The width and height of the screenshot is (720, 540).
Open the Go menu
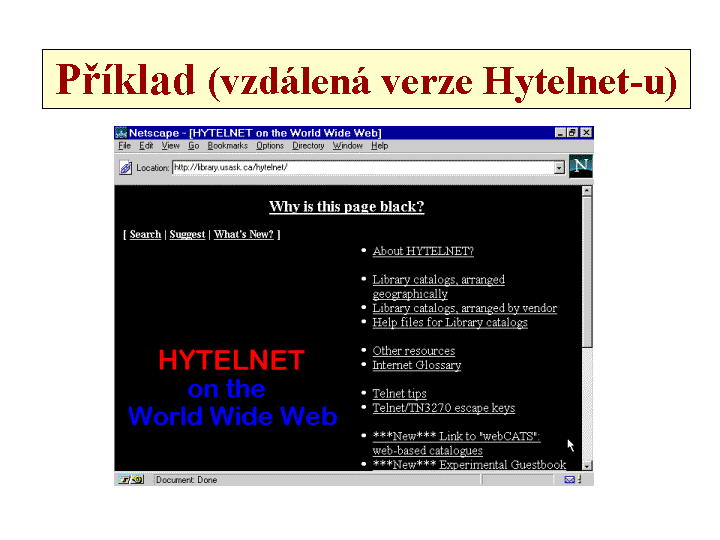(193, 146)
